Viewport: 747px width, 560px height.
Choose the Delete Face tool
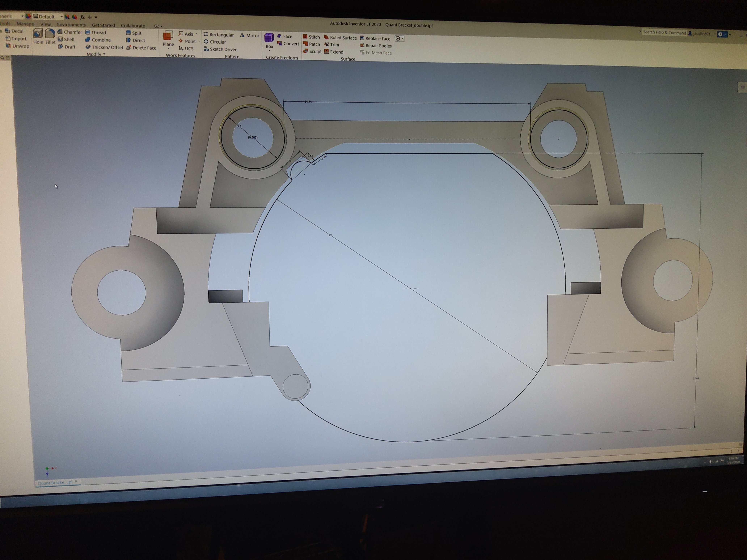pos(142,48)
